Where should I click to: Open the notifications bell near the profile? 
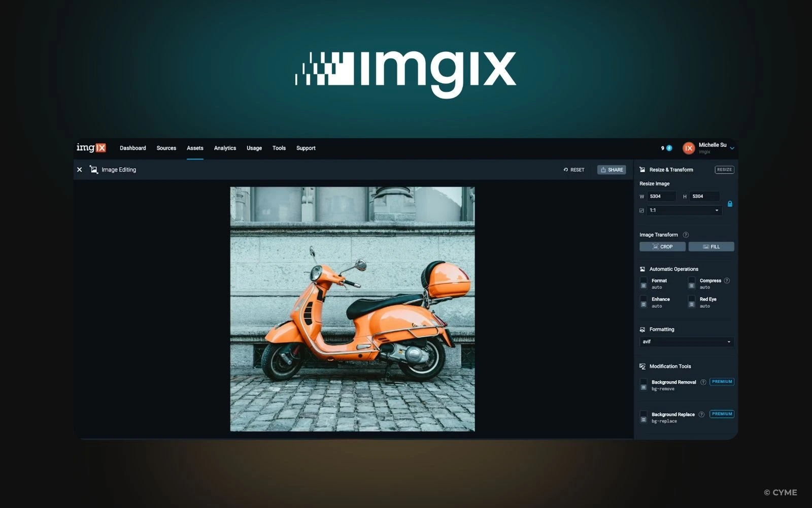(x=669, y=148)
